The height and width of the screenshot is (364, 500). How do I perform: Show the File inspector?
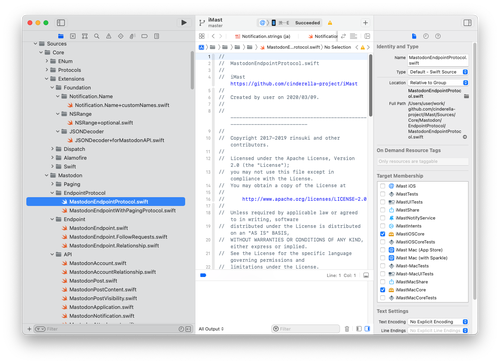click(x=414, y=36)
